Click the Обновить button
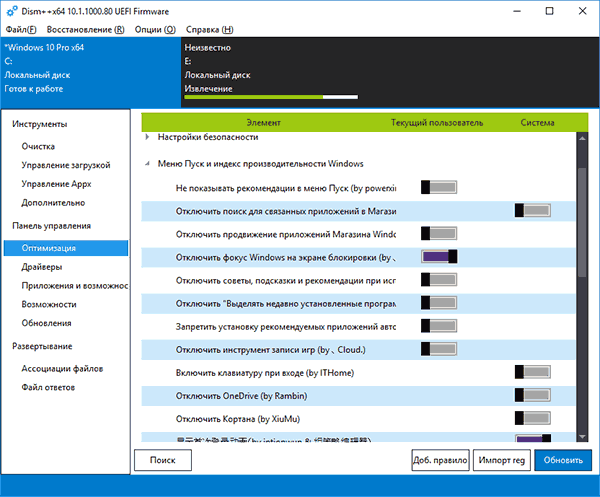Viewport: 600px width, 497px height. [x=563, y=460]
